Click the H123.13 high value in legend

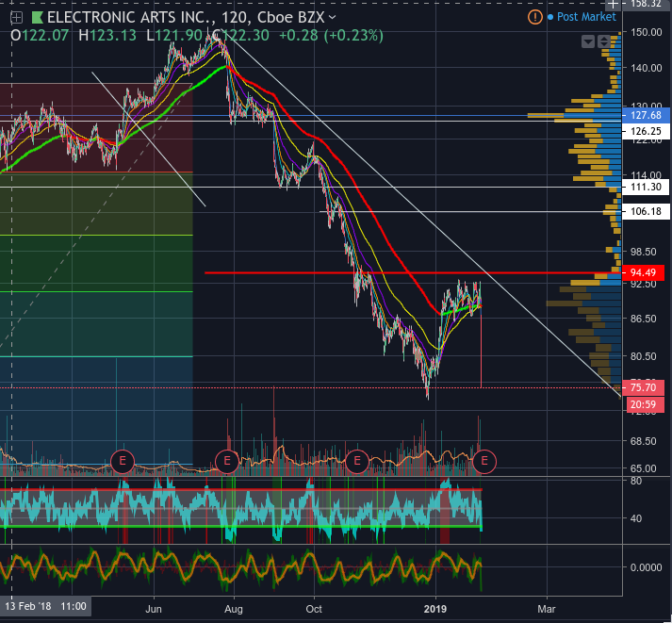[107, 35]
